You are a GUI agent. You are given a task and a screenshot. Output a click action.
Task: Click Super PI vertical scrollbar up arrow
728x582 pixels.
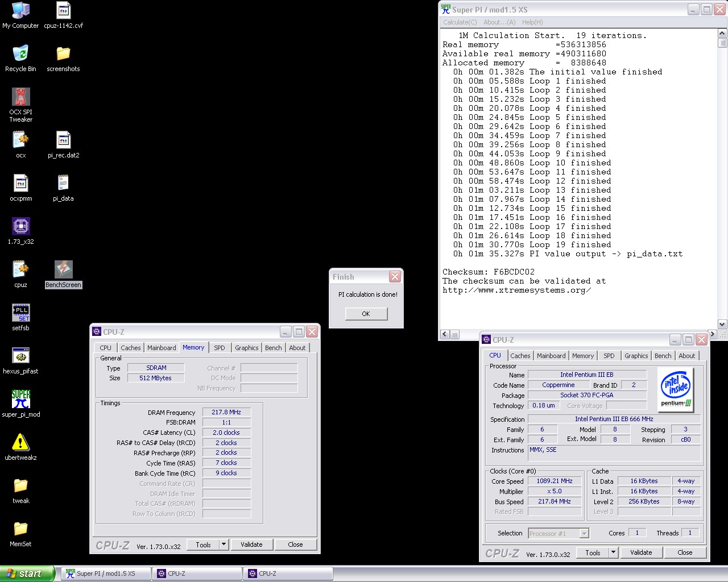[x=722, y=34]
